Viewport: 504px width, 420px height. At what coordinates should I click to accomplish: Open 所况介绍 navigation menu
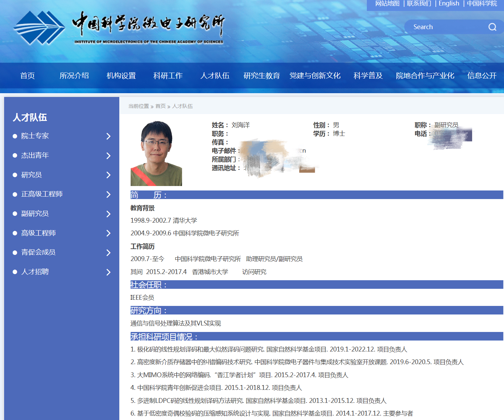[74, 76]
